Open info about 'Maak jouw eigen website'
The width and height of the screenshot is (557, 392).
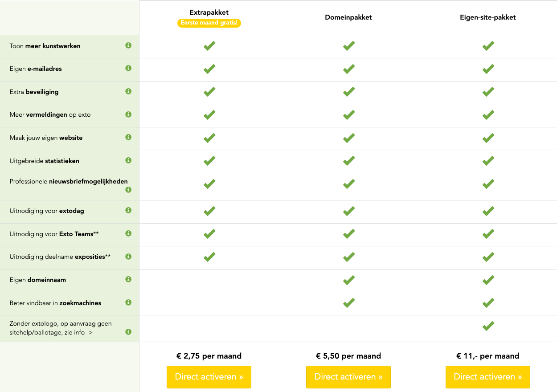pos(128,137)
